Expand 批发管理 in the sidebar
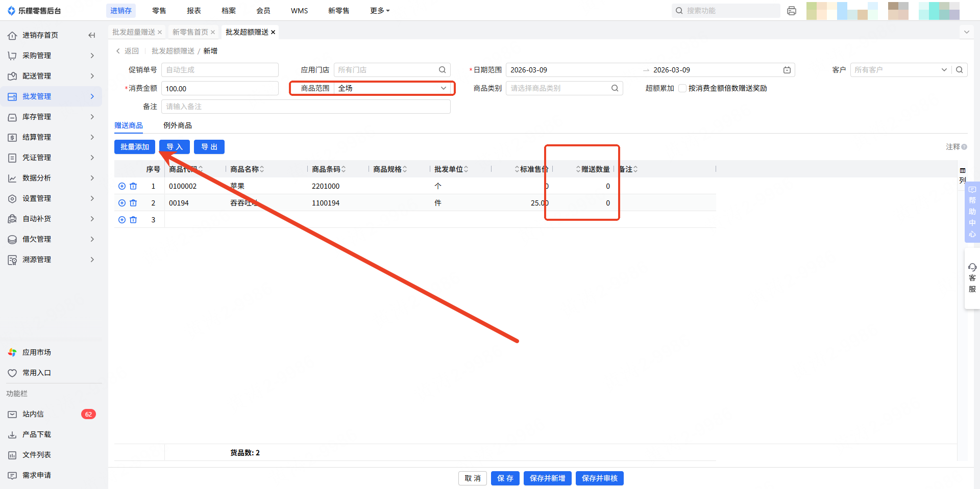The height and width of the screenshot is (489, 980). 51,96
